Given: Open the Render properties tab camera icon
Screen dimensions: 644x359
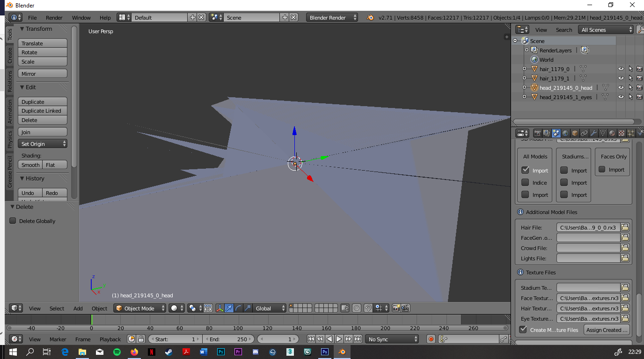Looking at the screenshot, I should click(x=537, y=133).
